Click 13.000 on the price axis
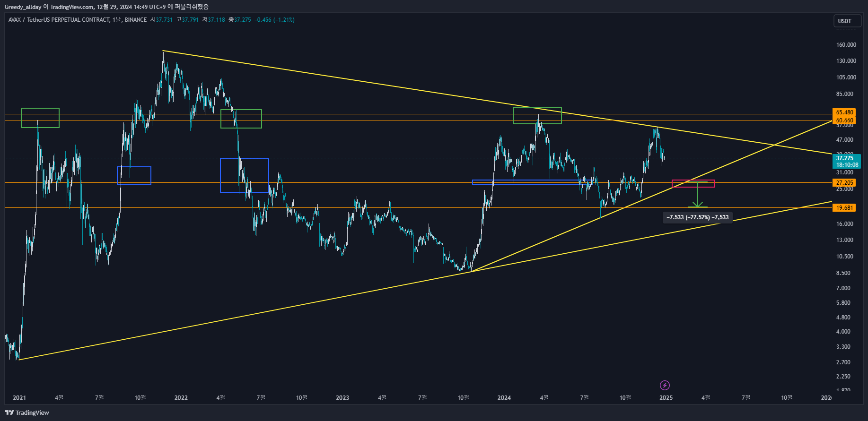 point(845,240)
